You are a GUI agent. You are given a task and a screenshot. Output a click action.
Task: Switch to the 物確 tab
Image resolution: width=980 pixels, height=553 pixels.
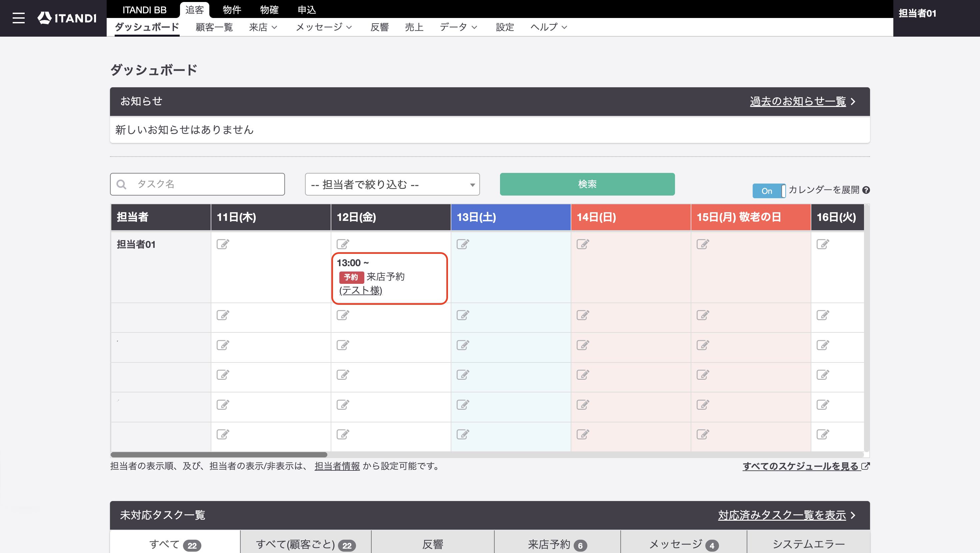click(x=269, y=10)
